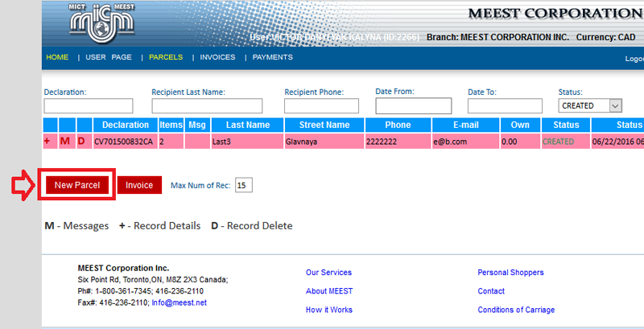Click the Date From field
This screenshot has height=329, width=644.
414,106
